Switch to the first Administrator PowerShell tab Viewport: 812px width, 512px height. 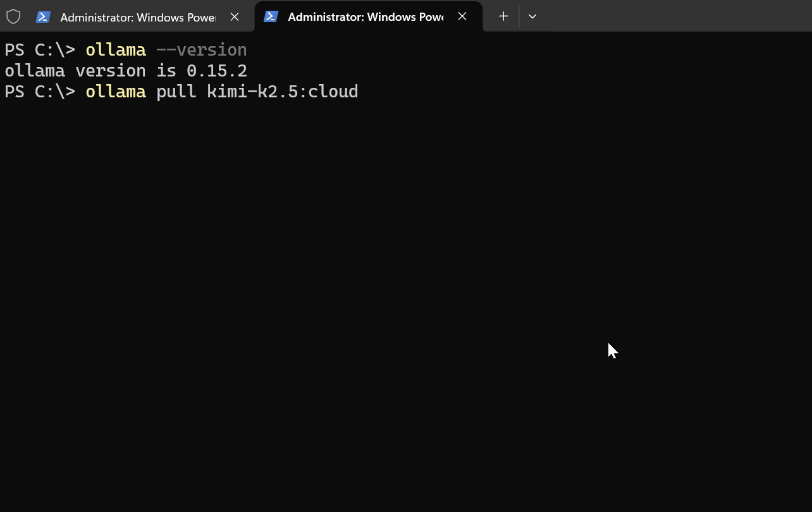click(x=137, y=17)
